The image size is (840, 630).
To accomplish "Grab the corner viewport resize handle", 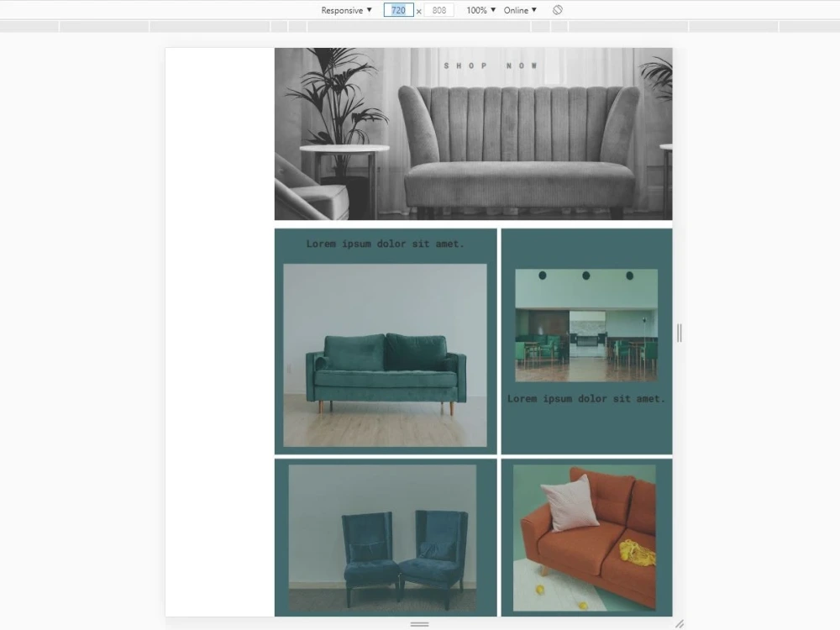I will [680, 623].
